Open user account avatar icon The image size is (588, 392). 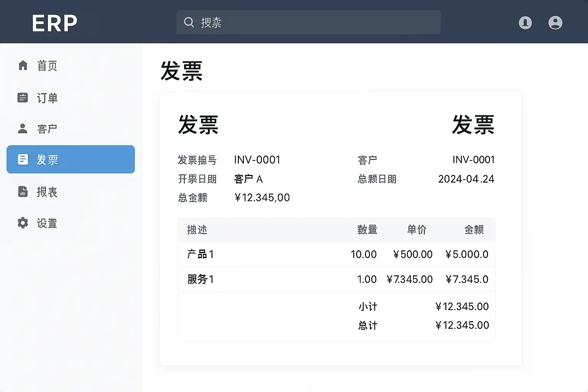coord(555,23)
